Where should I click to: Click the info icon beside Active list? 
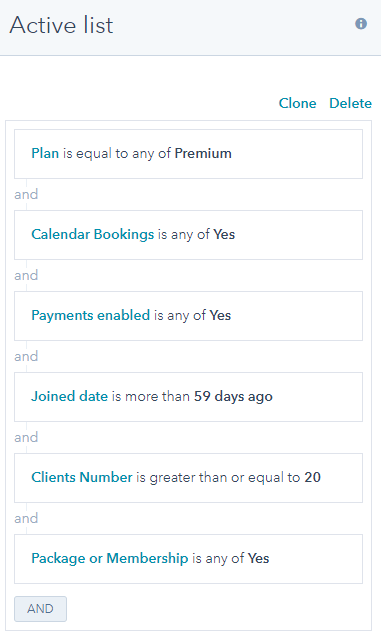point(361,24)
